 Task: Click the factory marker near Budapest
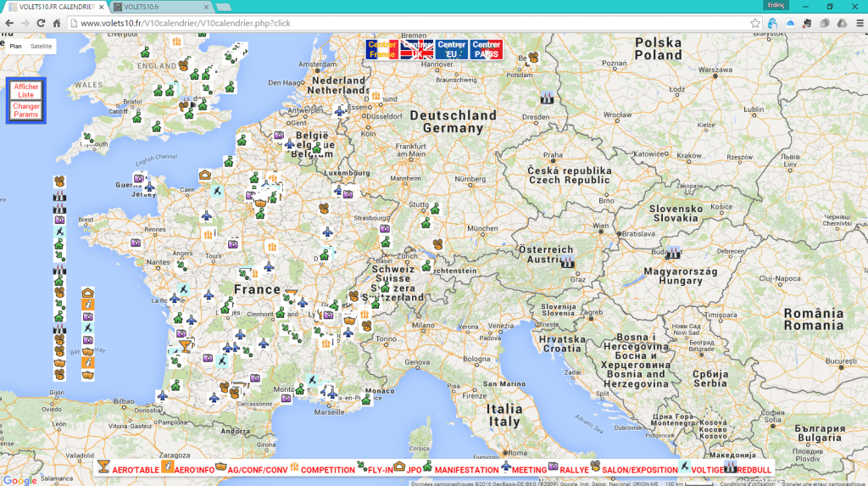tap(674, 252)
